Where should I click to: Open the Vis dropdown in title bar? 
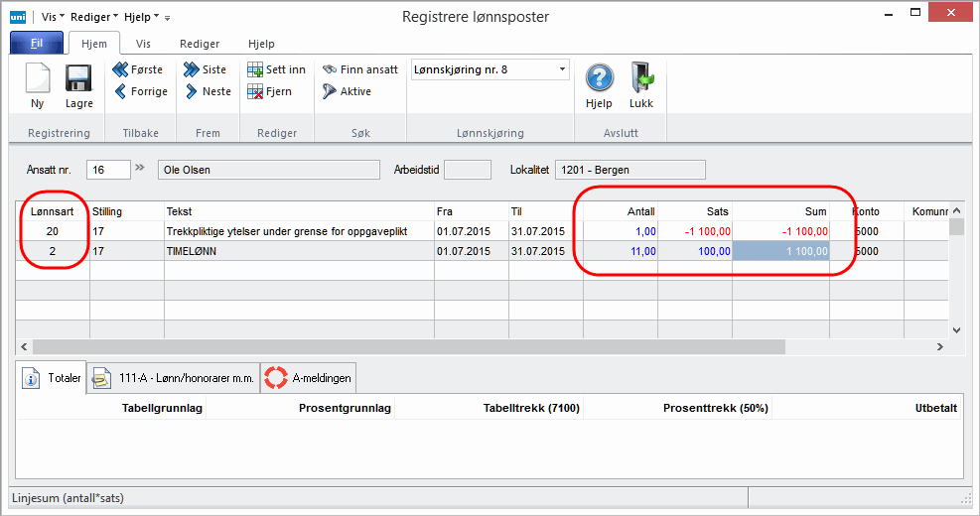click(54, 17)
